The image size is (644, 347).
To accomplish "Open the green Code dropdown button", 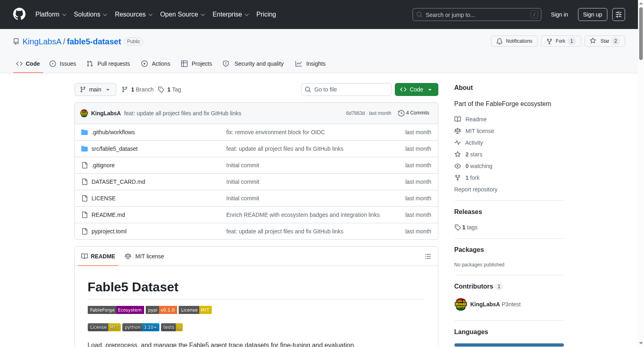I will point(417,89).
